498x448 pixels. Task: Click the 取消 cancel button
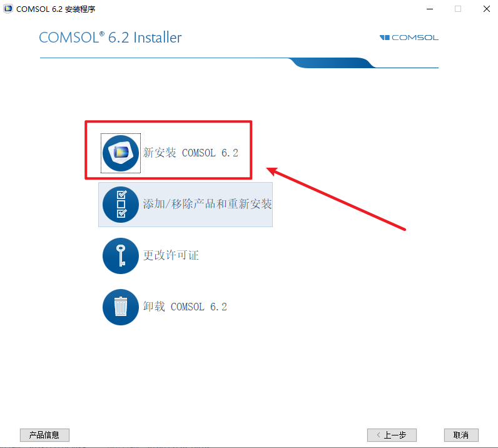461,435
